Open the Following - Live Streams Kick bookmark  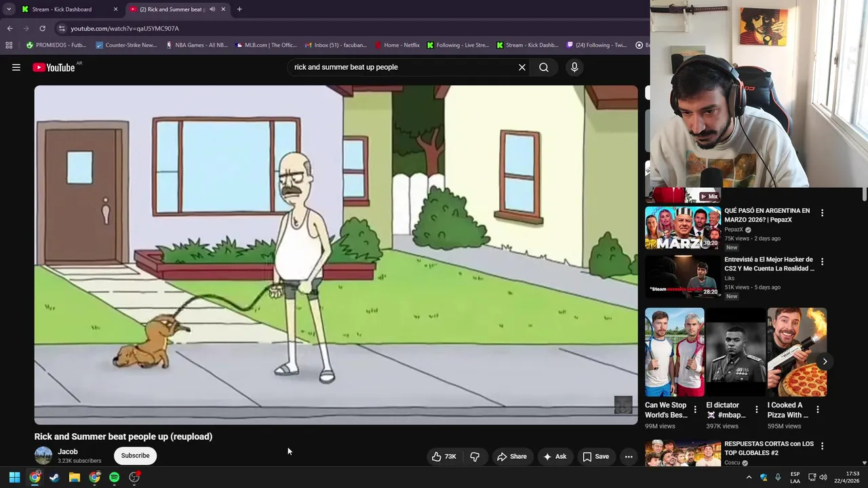[x=458, y=45]
